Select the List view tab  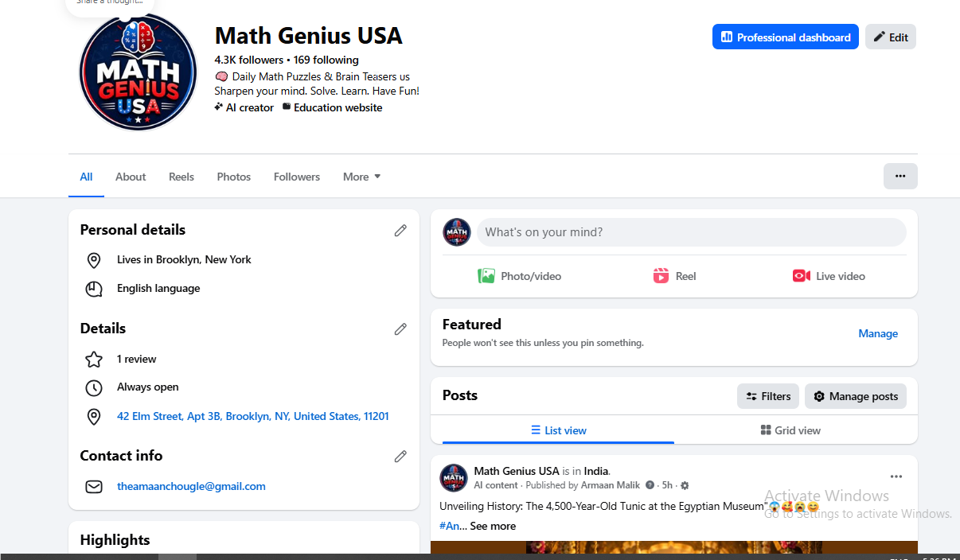[x=558, y=430]
